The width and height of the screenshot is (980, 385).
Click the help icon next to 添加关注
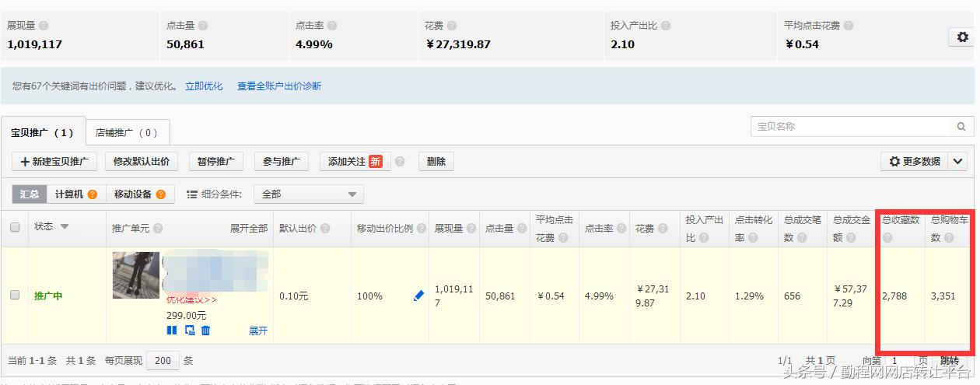point(400,162)
